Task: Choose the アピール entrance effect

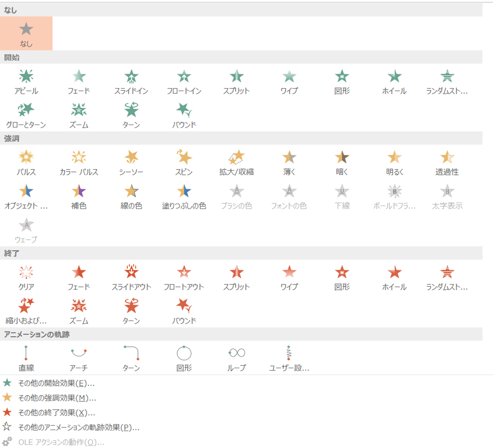Action: pyautogui.click(x=26, y=82)
